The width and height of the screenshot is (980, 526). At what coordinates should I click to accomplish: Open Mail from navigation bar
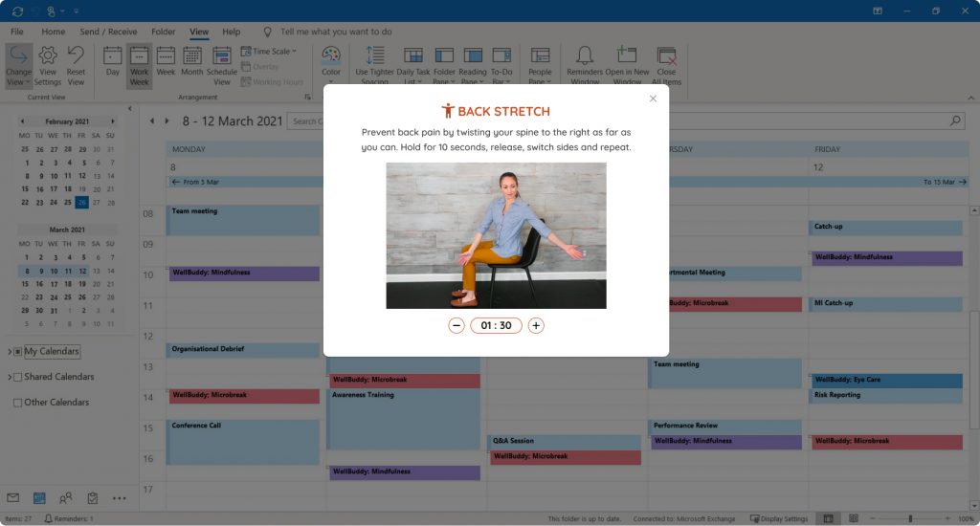point(13,498)
